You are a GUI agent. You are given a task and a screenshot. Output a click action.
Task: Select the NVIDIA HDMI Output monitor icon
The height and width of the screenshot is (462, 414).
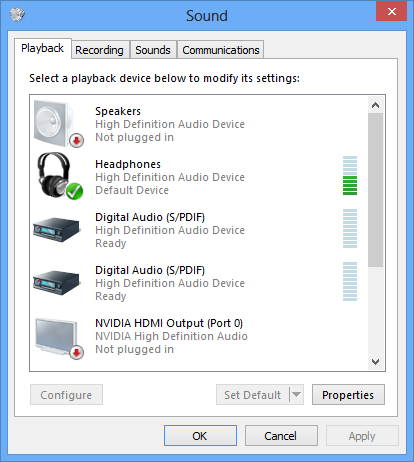[58, 337]
